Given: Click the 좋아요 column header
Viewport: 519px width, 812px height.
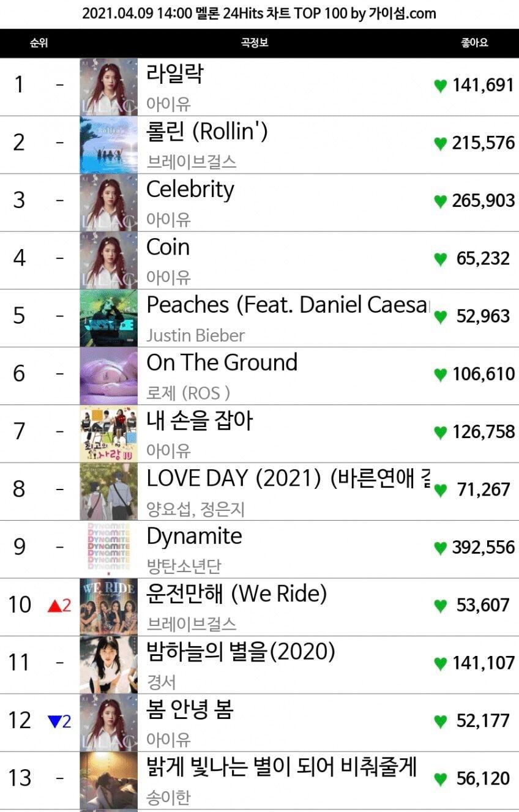Looking at the screenshot, I should 474,43.
